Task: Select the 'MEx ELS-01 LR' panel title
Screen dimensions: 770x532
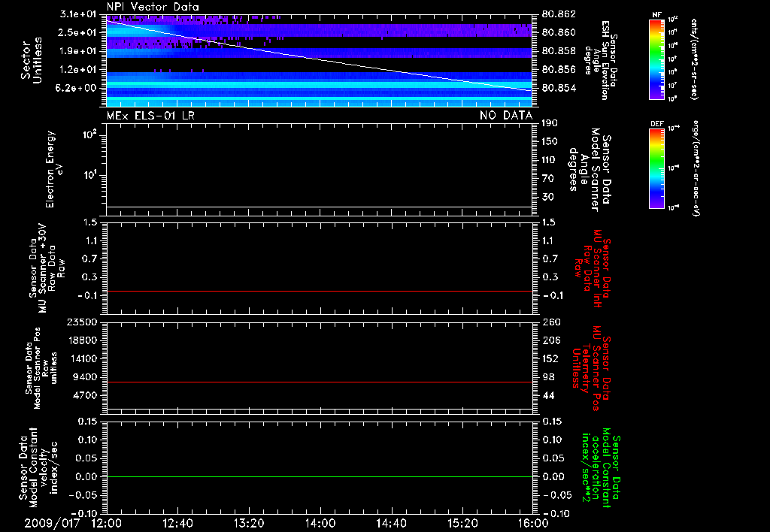Action: [150, 115]
